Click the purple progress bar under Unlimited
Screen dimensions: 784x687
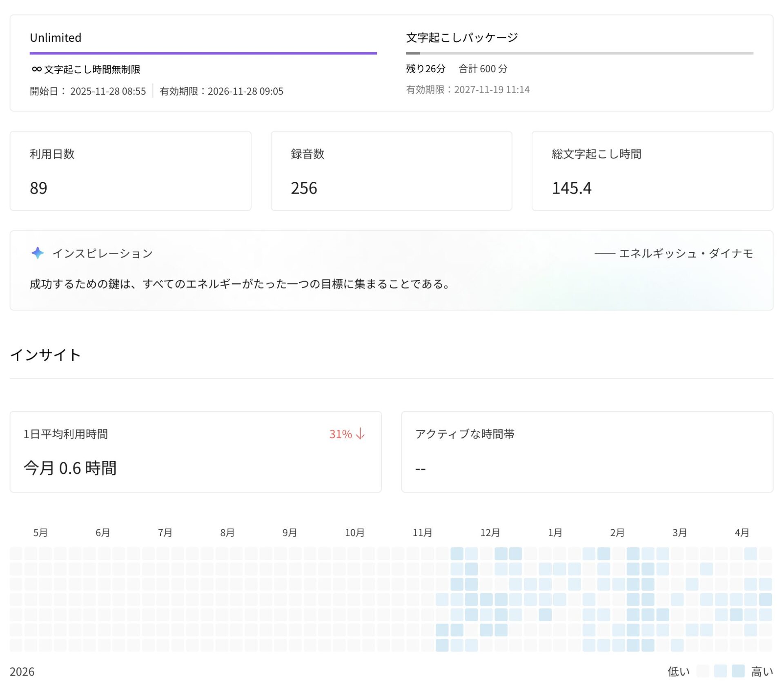pyautogui.click(x=203, y=53)
